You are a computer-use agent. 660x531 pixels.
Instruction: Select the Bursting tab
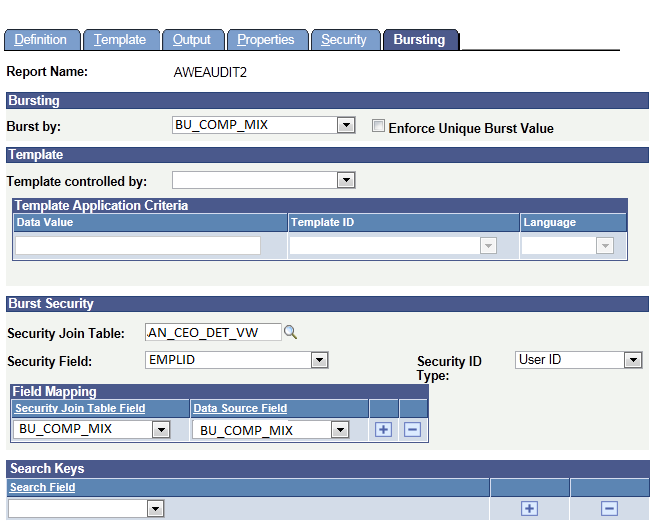pyautogui.click(x=419, y=40)
